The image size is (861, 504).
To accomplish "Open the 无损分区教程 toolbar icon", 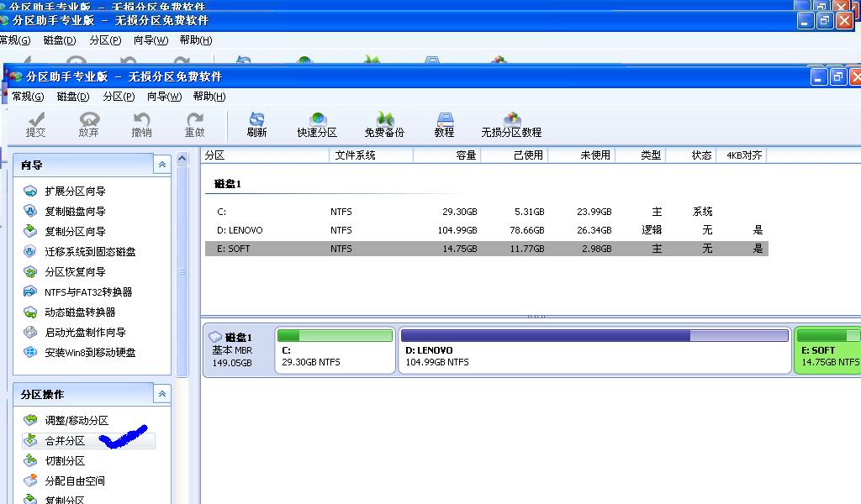I will point(511,124).
